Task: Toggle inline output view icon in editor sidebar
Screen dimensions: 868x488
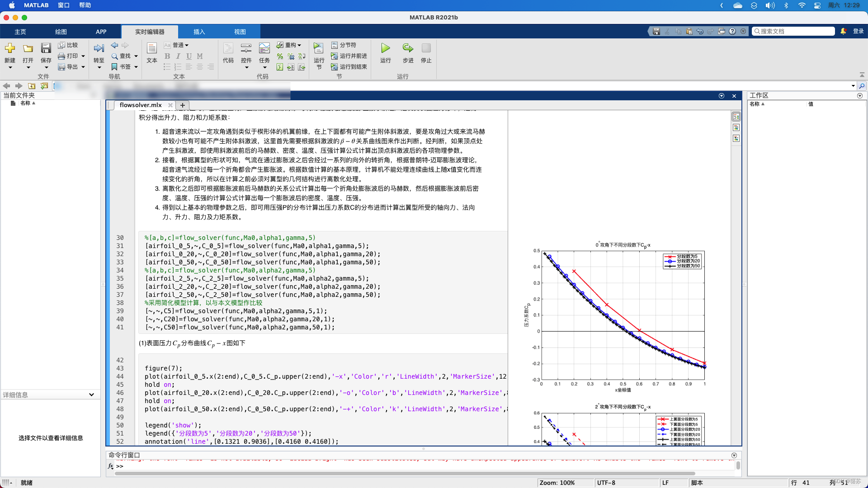Action: (736, 128)
